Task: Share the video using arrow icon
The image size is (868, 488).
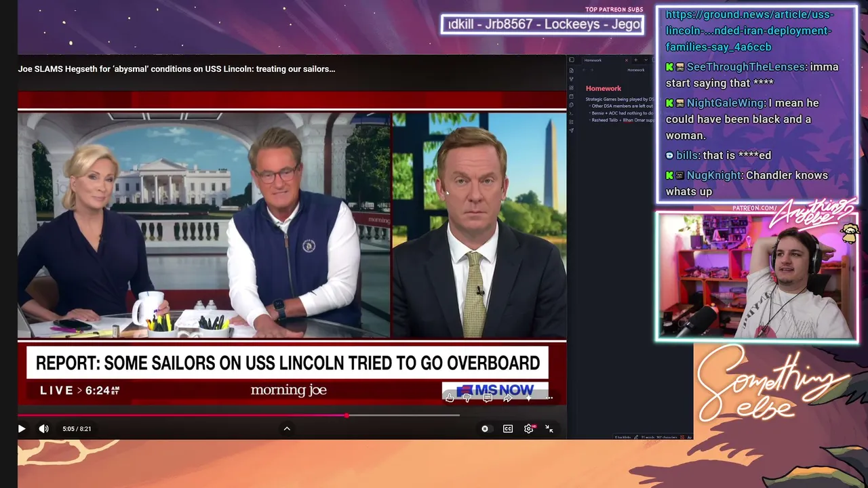Action: tap(507, 398)
